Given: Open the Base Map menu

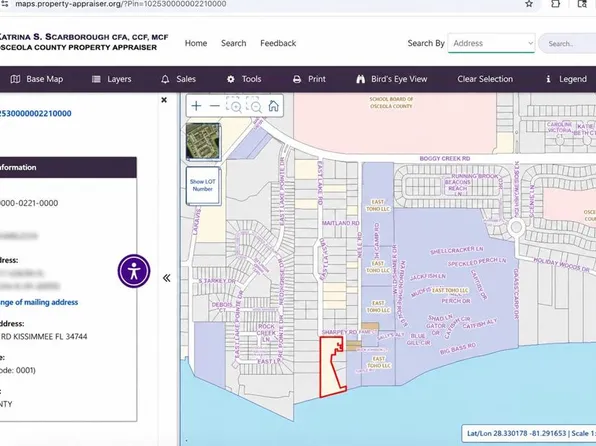Looking at the screenshot, I should click(36, 79).
